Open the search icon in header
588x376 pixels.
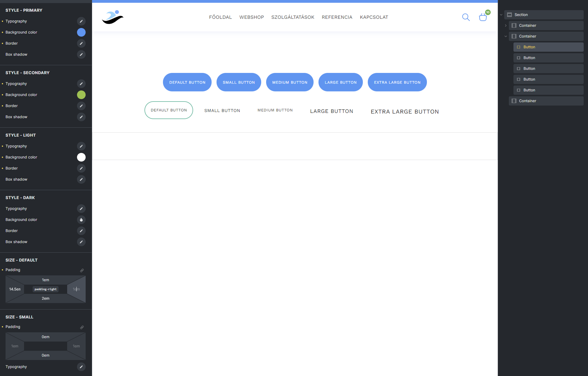coord(466,17)
